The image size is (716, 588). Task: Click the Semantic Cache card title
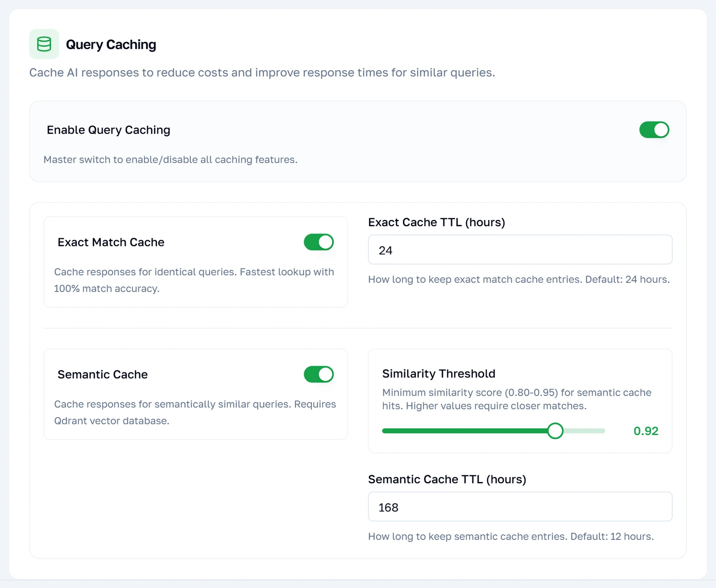[102, 374]
